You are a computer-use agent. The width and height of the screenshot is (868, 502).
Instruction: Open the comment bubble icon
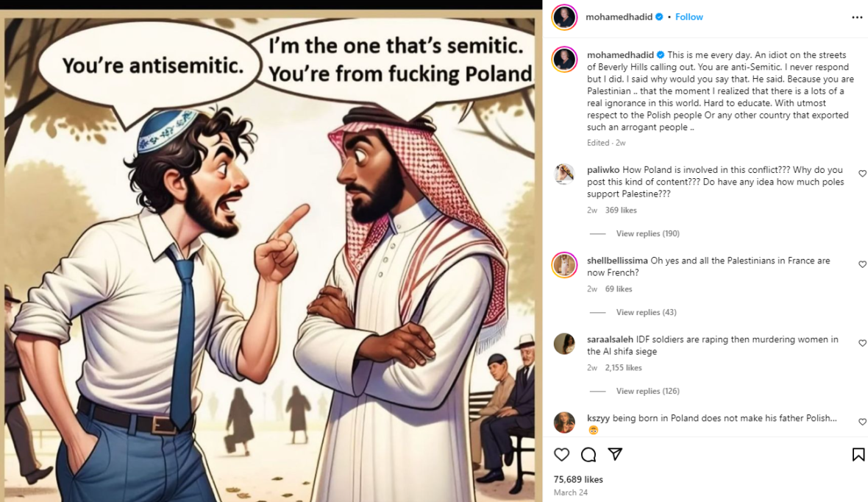pos(588,454)
